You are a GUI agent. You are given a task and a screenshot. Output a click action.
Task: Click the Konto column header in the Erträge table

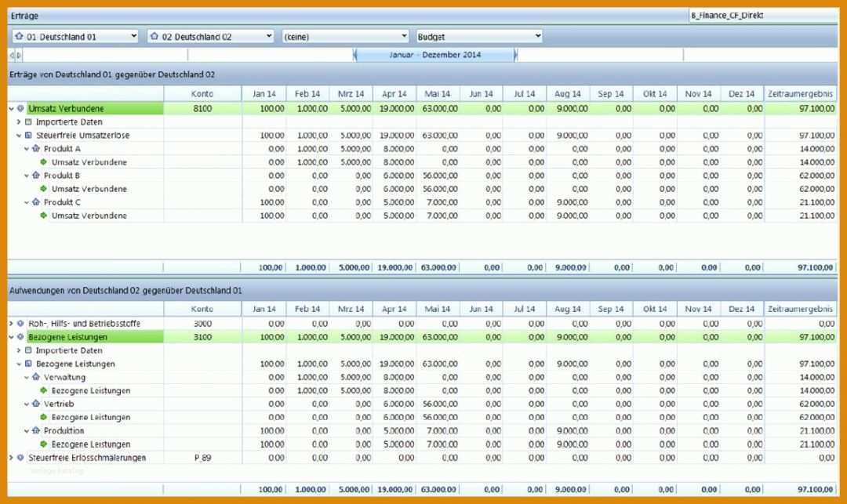[x=202, y=94]
